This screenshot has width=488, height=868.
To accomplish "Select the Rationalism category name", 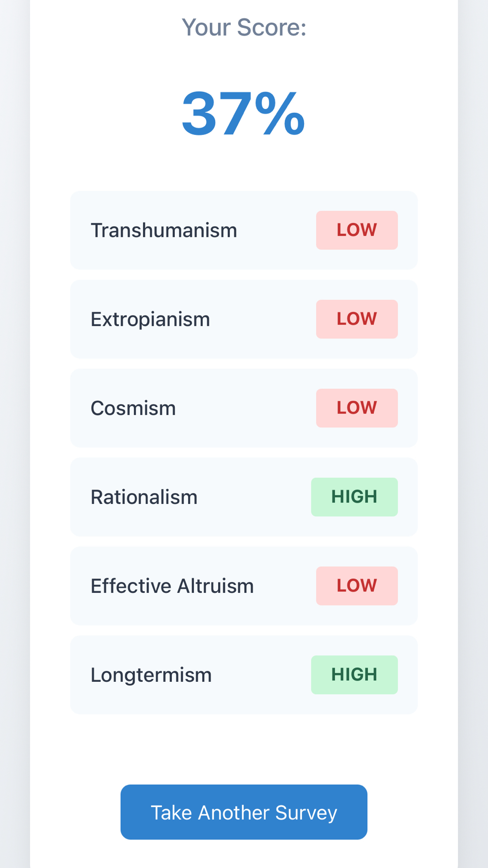I will (144, 497).
